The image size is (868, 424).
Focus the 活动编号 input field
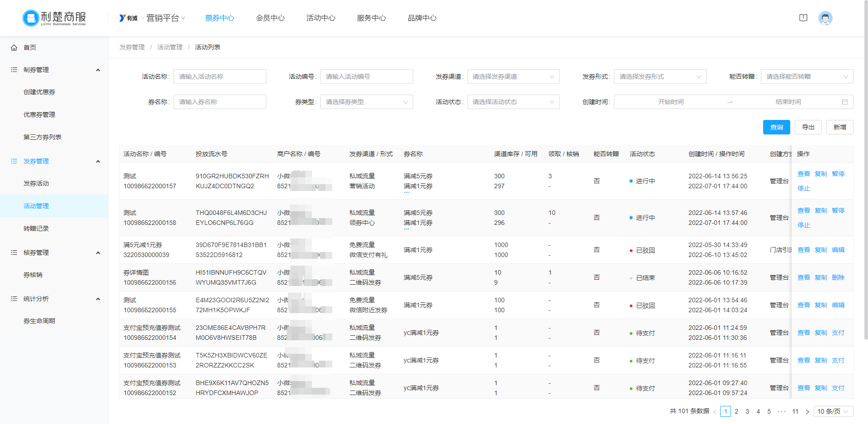(x=367, y=76)
